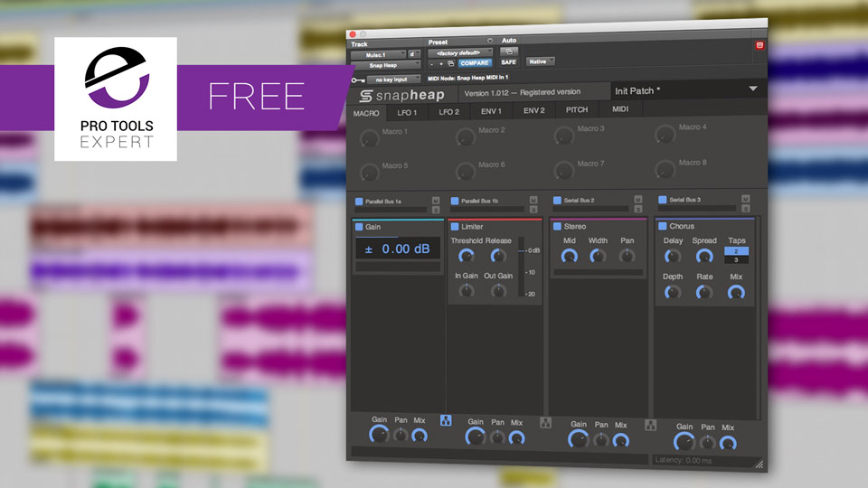Screen dimensions: 868x488
Task: Open the ENV 1 tab
Action: (x=491, y=111)
